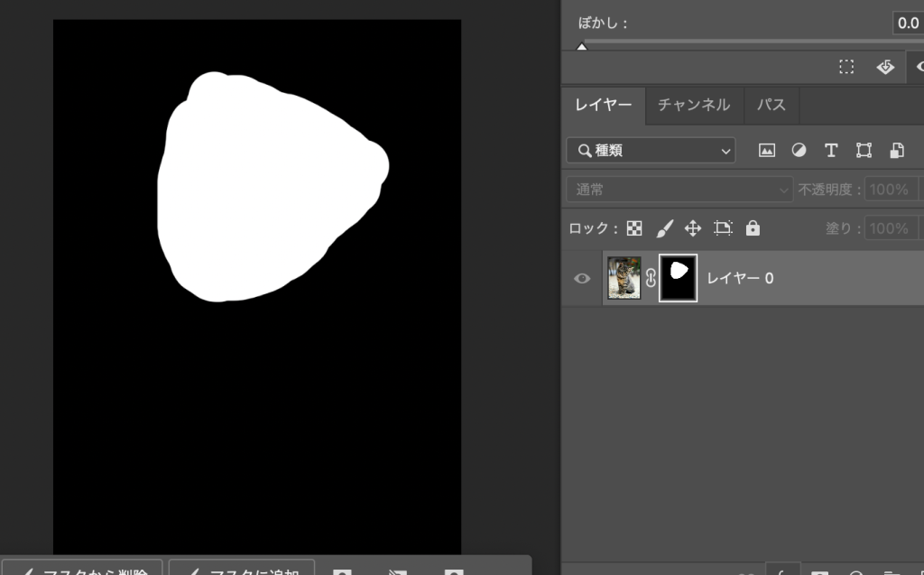Select the layer mask thumbnail
Image resolution: width=924 pixels, height=575 pixels.
(679, 278)
